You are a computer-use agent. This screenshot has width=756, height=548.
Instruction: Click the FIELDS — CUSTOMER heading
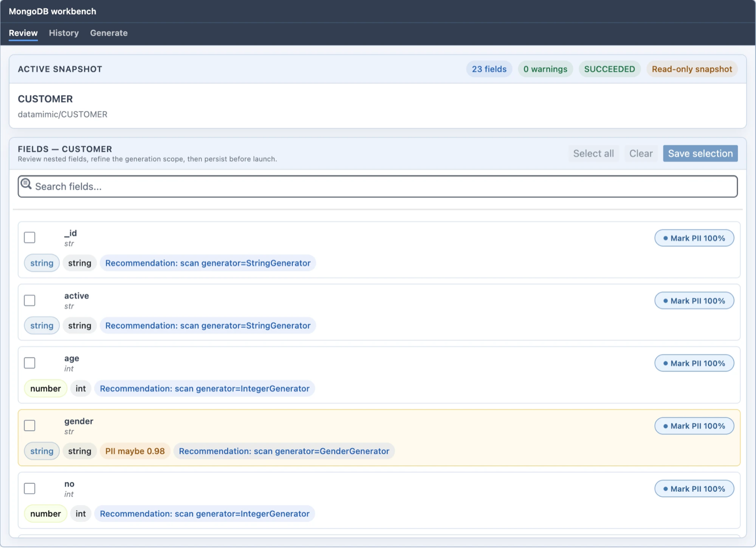click(x=65, y=149)
